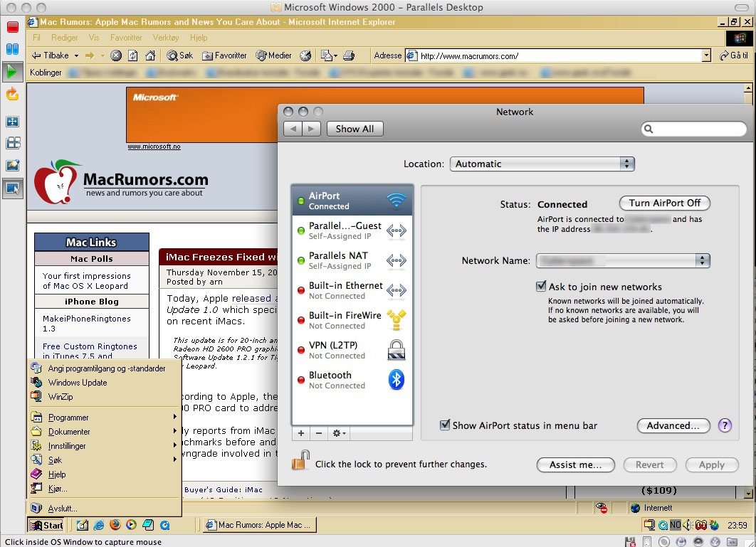Screen dimensions: 756x547
Task: Open the Fil menu
Action: pyautogui.click(x=36, y=38)
